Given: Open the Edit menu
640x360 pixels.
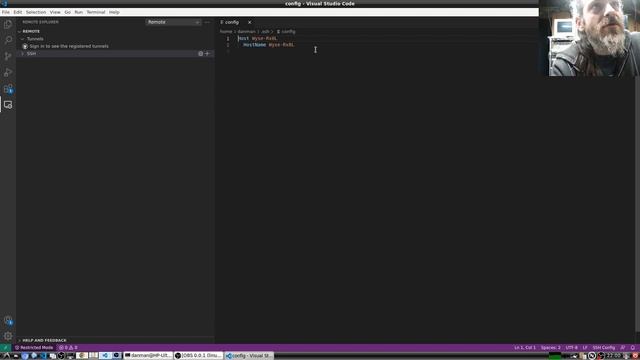Looking at the screenshot, I should tap(18, 12).
